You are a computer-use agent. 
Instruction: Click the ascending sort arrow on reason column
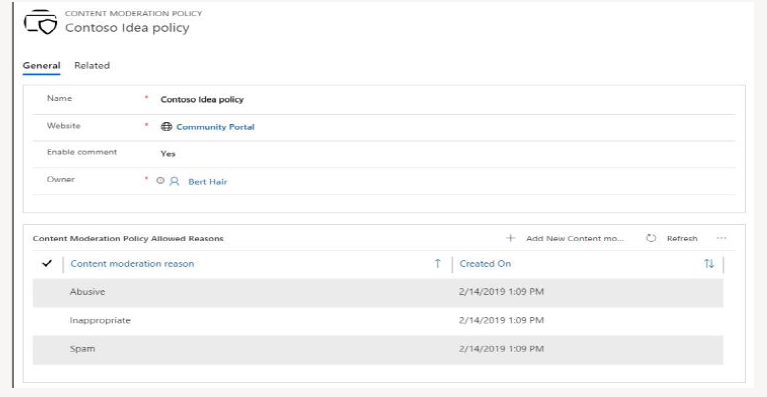tap(437, 264)
